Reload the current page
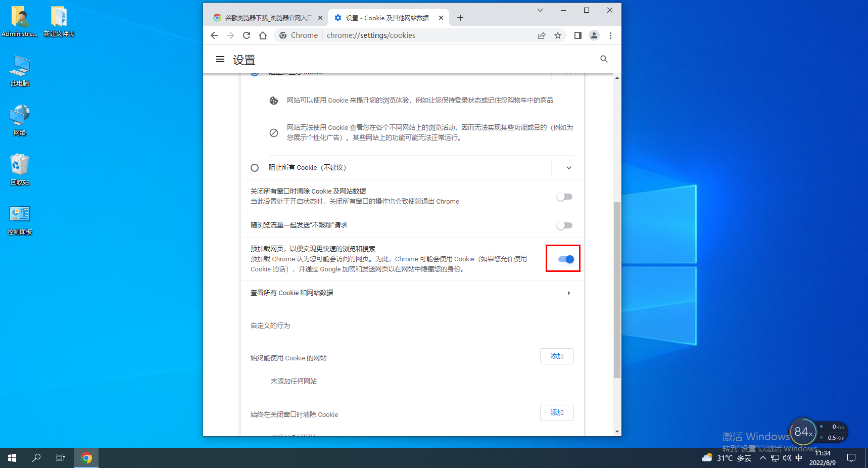Screen dimensions: 868x468 (x=247, y=35)
